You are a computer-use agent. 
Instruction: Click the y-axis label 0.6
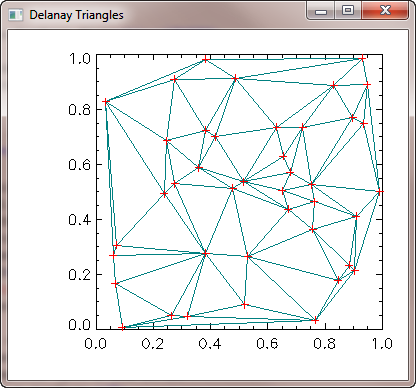tap(79, 165)
